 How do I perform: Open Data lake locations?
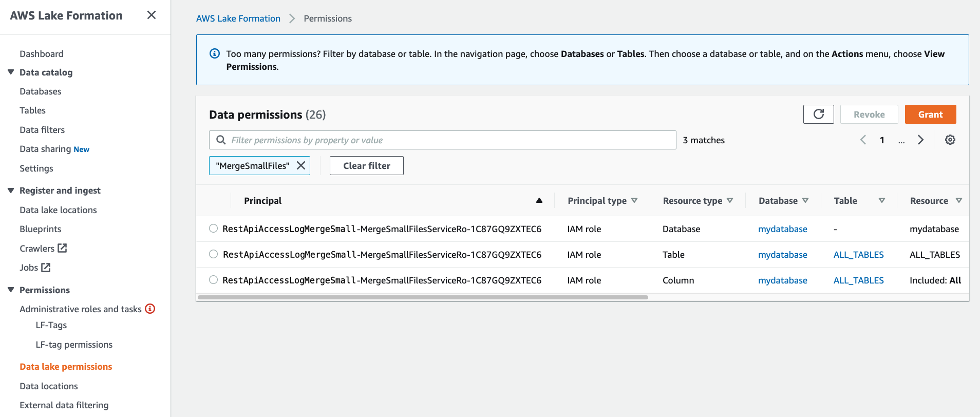[x=58, y=210]
